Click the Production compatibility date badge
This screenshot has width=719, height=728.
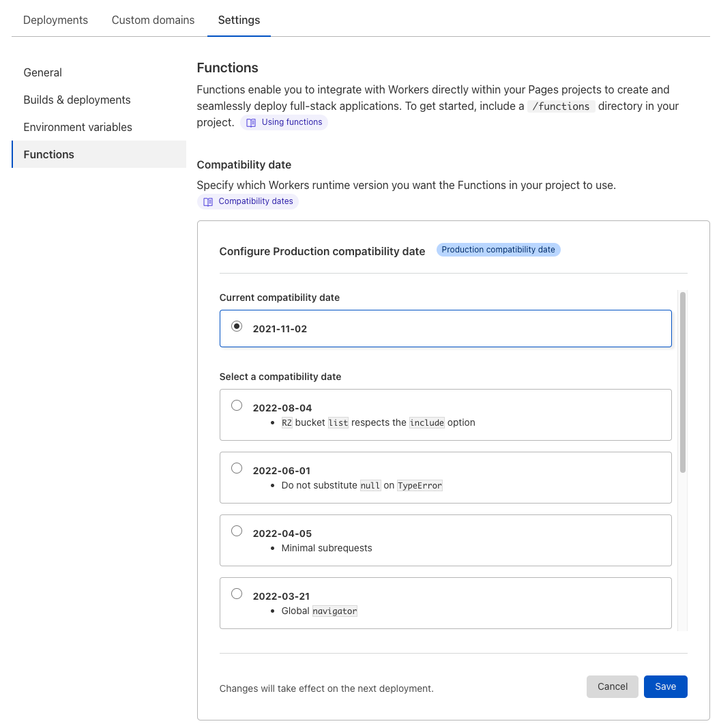pyautogui.click(x=498, y=250)
